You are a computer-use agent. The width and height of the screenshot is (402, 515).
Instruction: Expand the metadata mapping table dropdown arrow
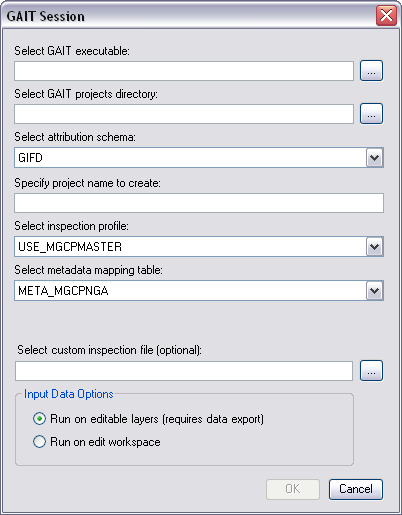[x=375, y=291]
